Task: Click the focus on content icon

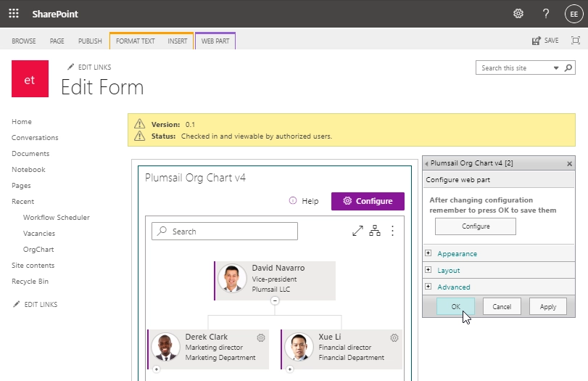Action: [575, 41]
